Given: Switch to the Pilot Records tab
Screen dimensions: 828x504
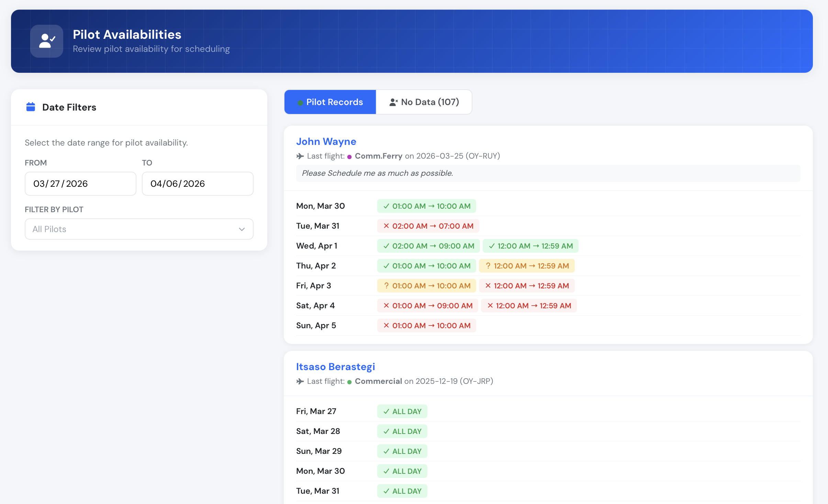Looking at the screenshot, I should (x=330, y=102).
